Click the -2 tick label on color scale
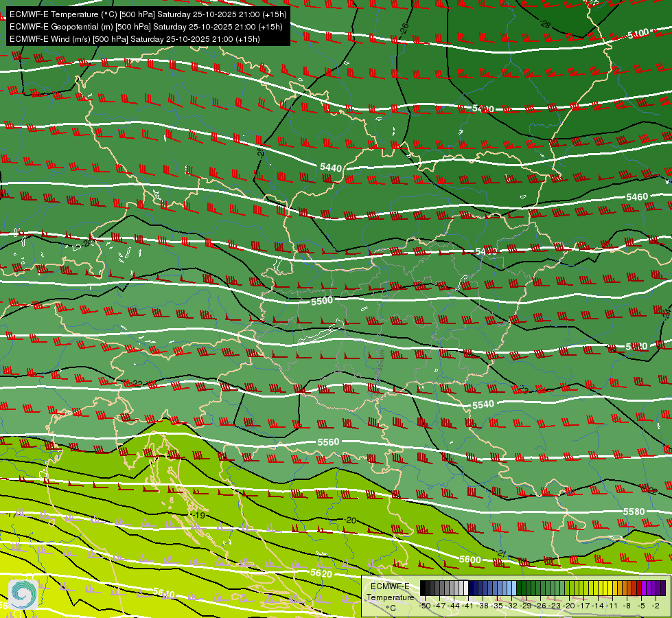 pyautogui.click(x=656, y=606)
